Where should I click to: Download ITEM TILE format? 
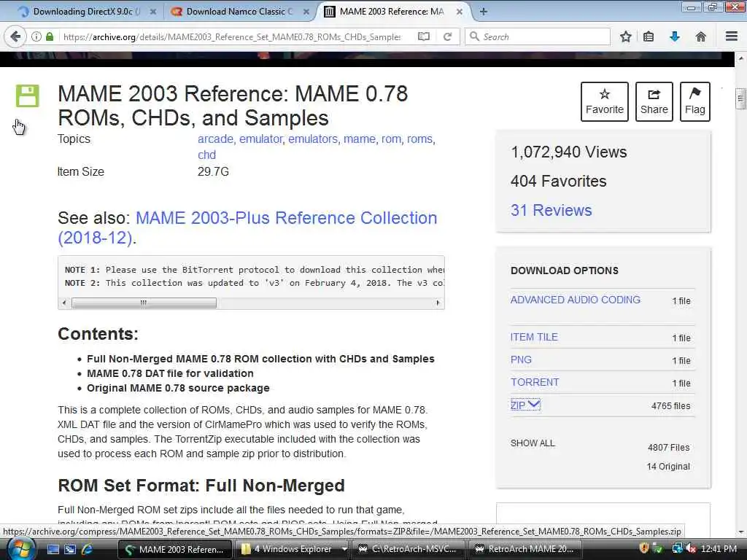534,337
